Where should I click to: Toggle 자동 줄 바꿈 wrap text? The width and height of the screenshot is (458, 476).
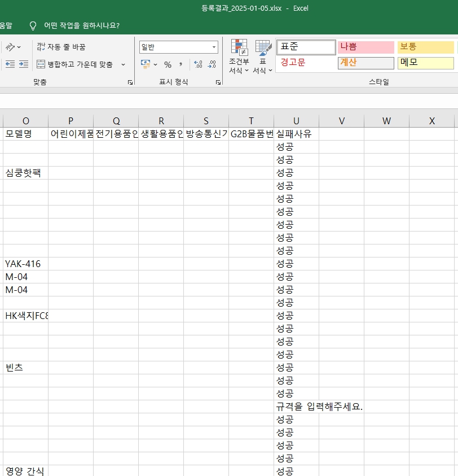click(x=61, y=47)
